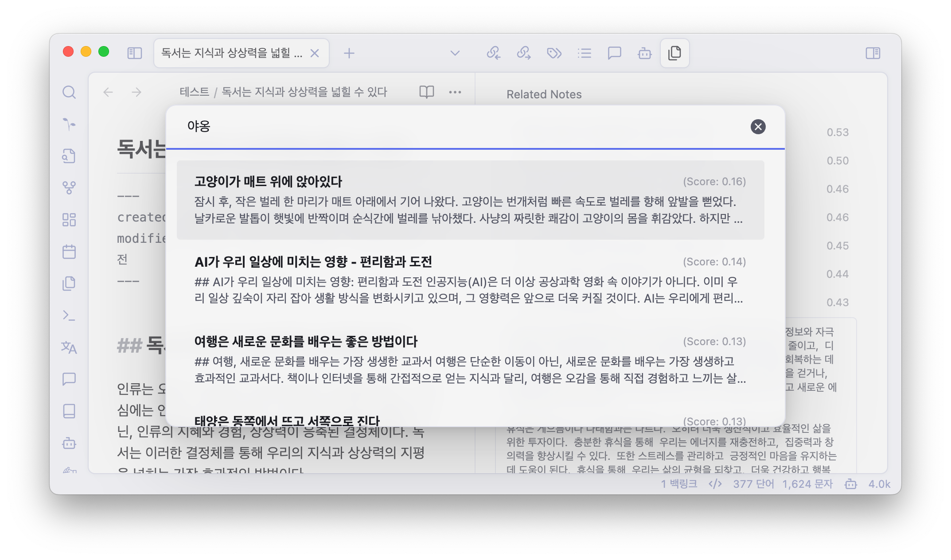Viewport: 951px width, 560px height.
Task: Click the translate icon in left ribbon
Action: pyautogui.click(x=69, y=347)
